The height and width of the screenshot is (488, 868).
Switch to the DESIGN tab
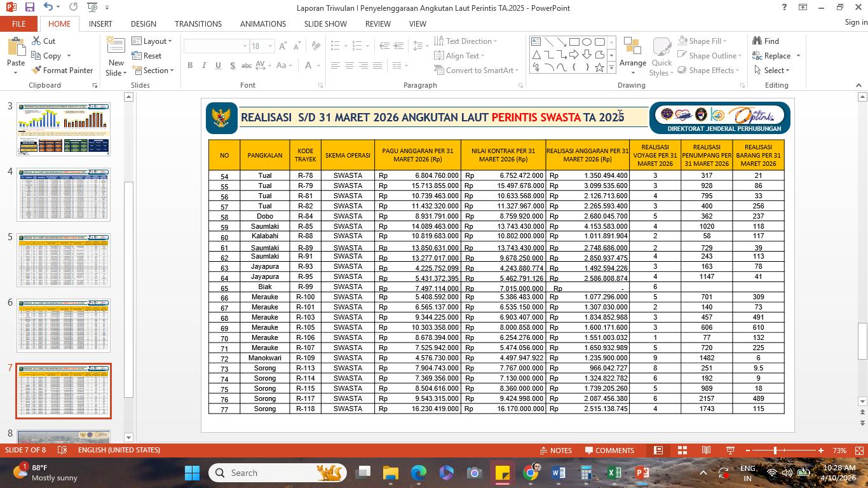(144, 24)
